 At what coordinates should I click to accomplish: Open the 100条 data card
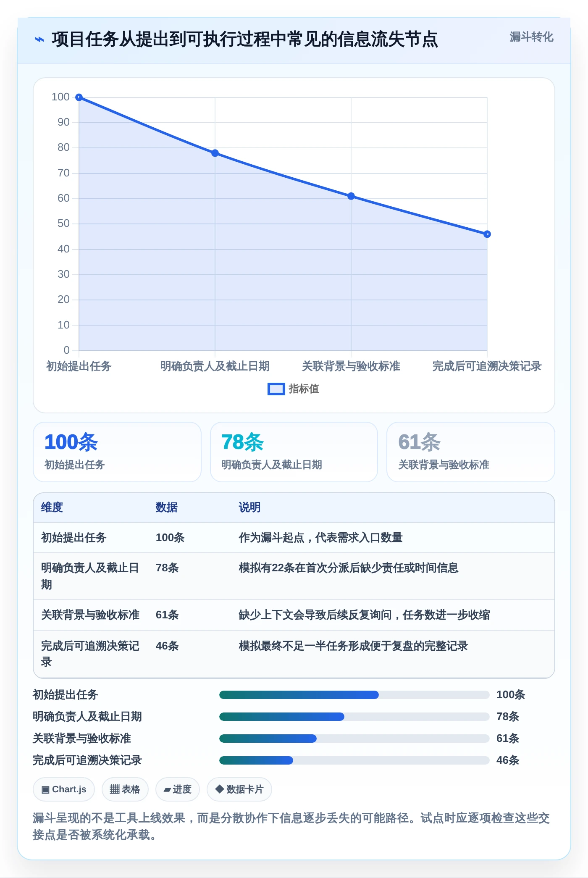(x=117, y=452)
